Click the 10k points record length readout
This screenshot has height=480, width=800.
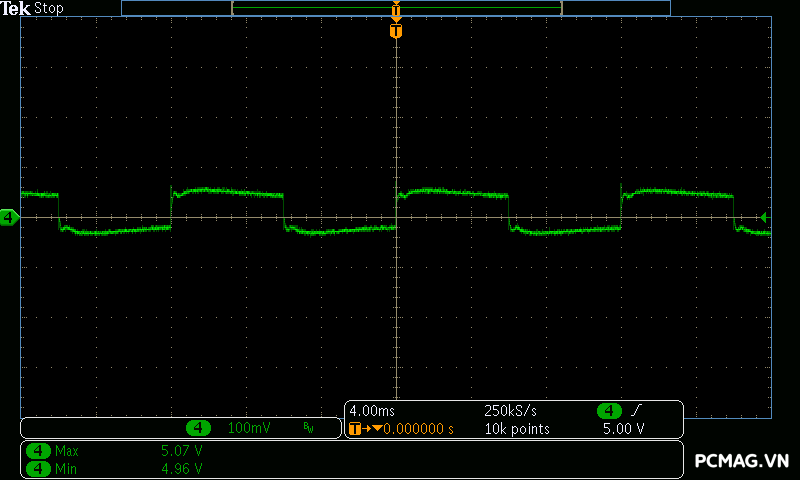518,429
